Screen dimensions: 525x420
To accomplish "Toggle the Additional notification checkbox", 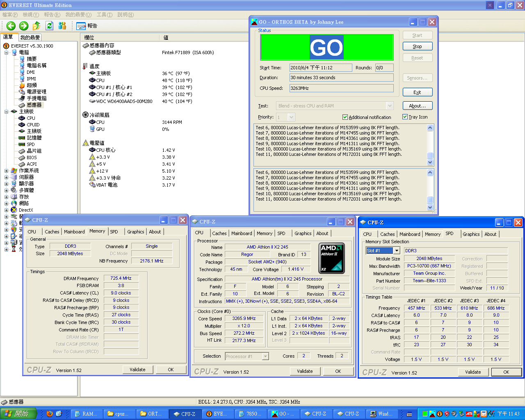I will [345, 117].
